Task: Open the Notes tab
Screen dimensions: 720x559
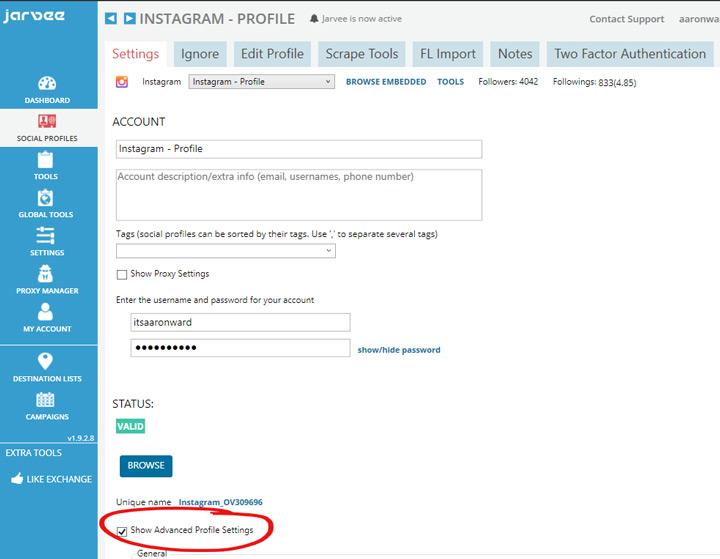Action: [x=515, y=54]
